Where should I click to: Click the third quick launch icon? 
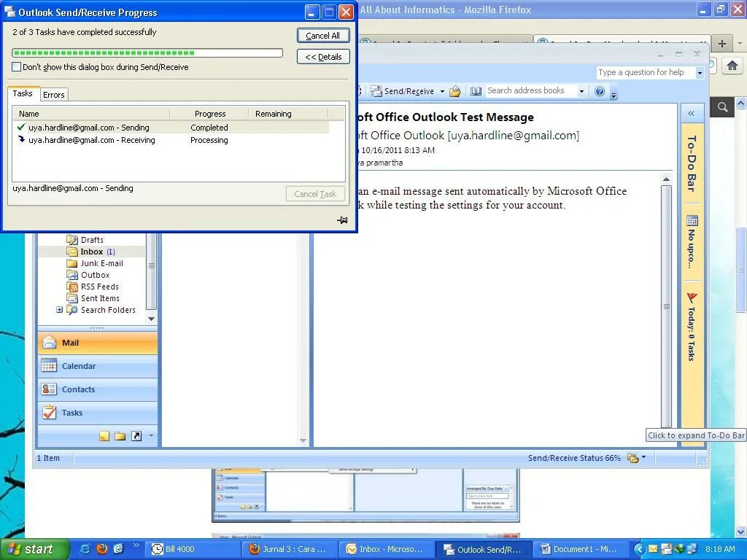pos(119,549)
